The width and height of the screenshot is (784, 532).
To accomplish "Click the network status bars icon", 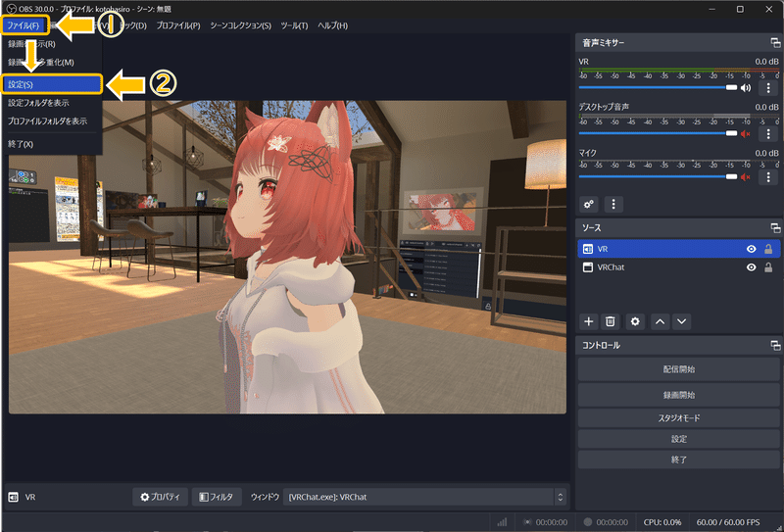I will 502,522.
